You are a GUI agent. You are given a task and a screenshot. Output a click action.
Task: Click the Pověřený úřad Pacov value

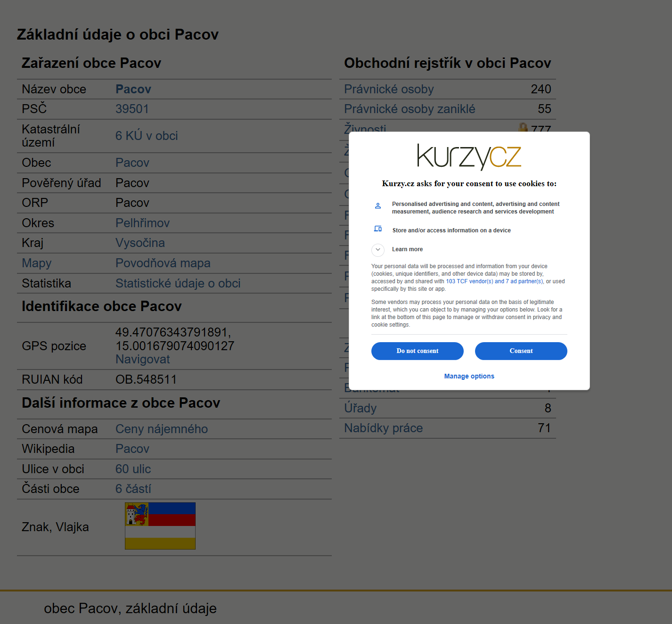pyautogui.click(x=132, y=183)
